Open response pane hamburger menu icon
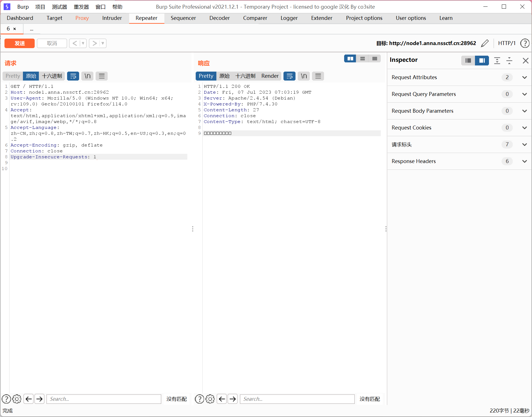This screenshot has width=532, height=417. (x=318, y=76)
